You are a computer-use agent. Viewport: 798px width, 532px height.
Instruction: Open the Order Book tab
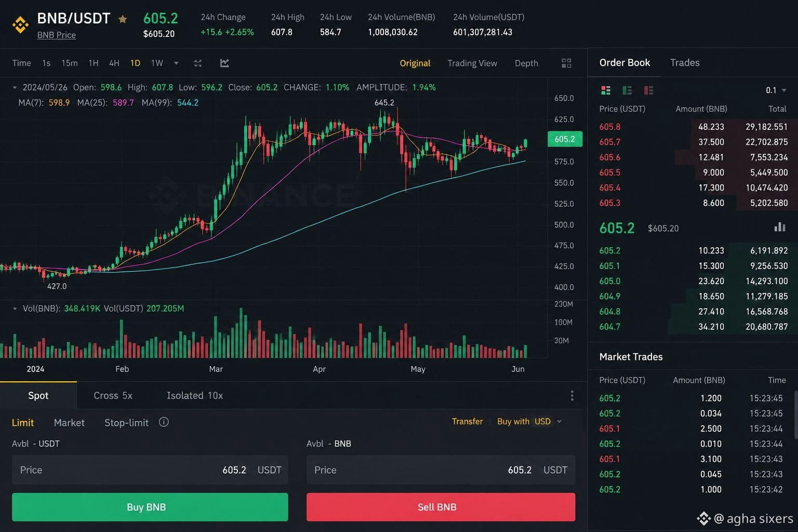[x=624, y=62]
